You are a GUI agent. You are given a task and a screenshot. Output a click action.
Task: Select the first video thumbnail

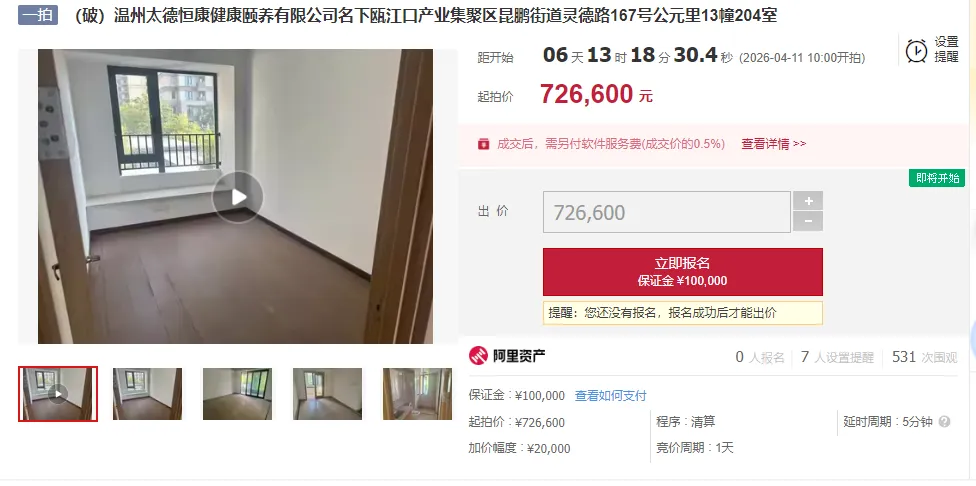coord(58,394)
